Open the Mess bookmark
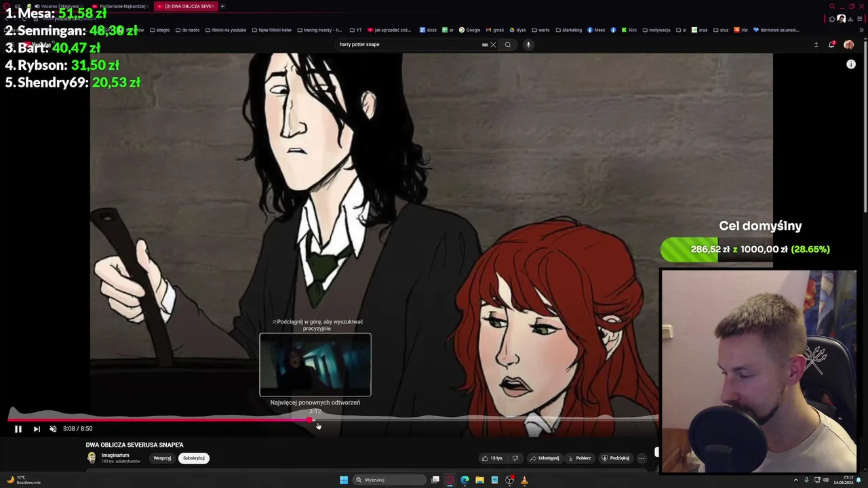Viewport: 868px width, 488px height. click(x=596, y=30)
